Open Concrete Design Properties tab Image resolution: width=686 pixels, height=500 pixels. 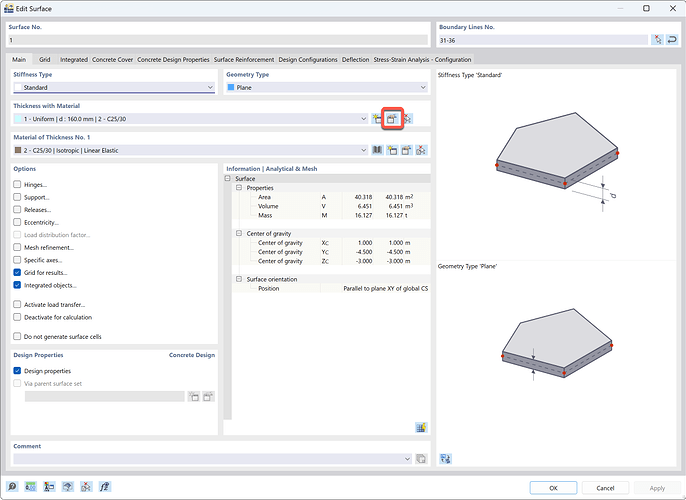coord(173,59)
